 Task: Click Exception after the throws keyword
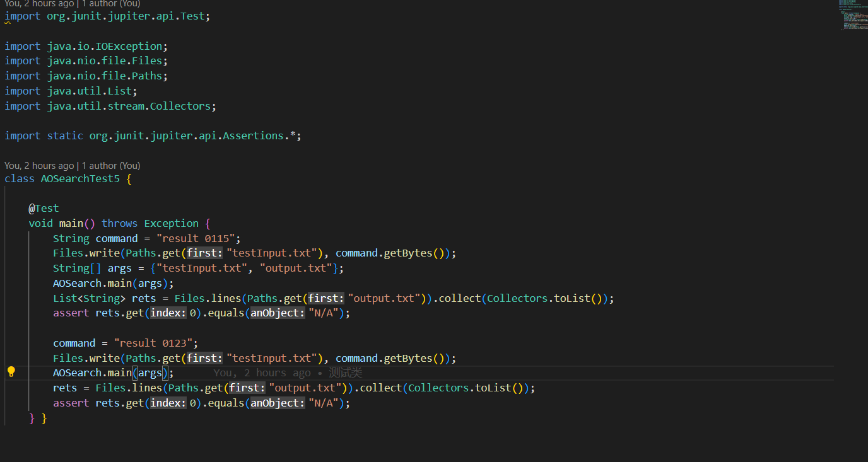[171, 223]
